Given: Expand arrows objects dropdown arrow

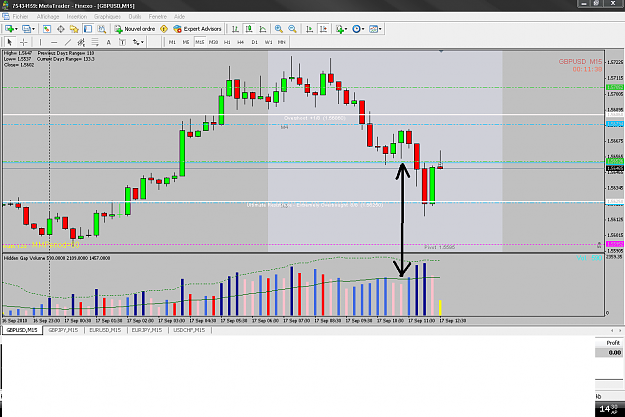Looking at the screenshot, I should click(142, 42).
